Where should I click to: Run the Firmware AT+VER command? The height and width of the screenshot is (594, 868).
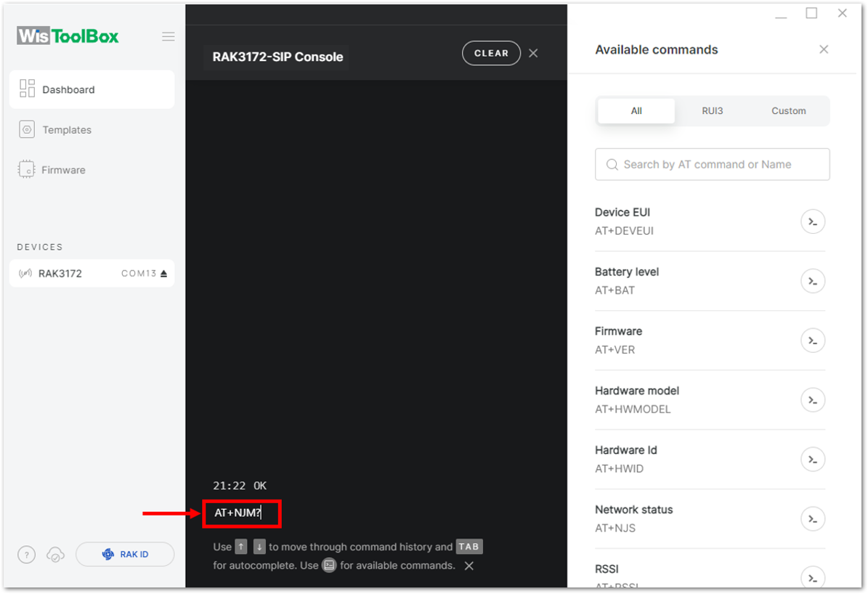coord(813,341)
